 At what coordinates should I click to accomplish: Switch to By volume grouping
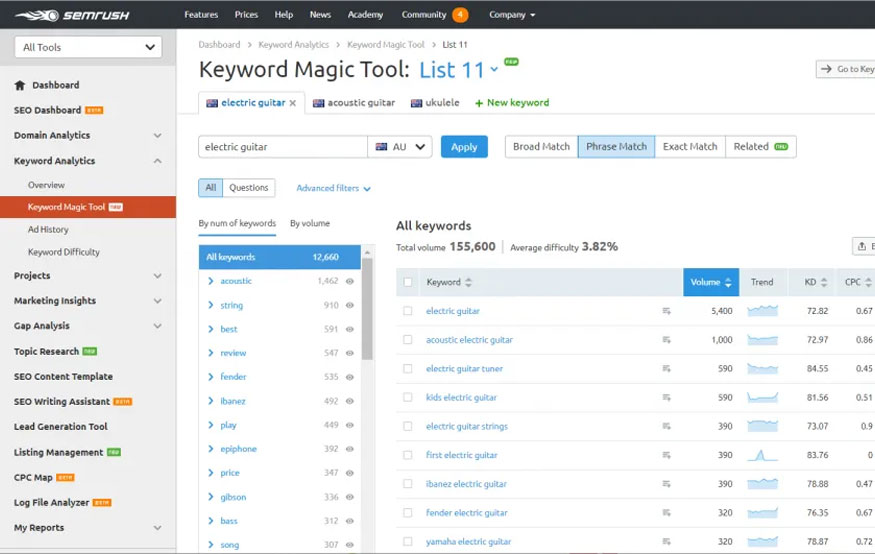[x=310, y=224]
